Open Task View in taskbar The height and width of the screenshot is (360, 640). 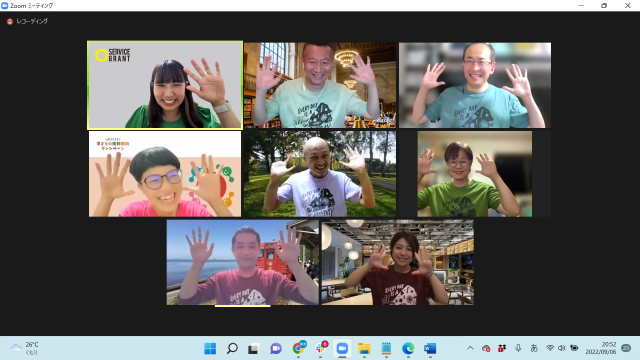[254, 349]
